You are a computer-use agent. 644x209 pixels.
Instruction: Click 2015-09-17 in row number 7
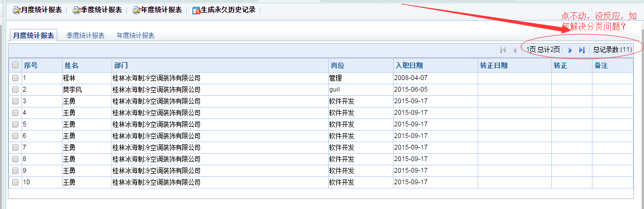coord(411,147)
